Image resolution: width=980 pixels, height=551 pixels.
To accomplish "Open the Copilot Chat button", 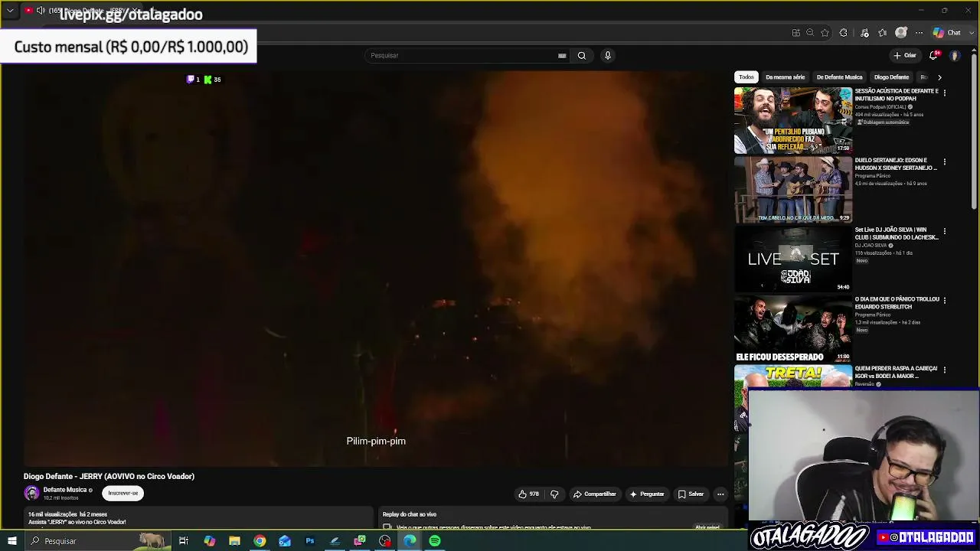I will (947, 33).
